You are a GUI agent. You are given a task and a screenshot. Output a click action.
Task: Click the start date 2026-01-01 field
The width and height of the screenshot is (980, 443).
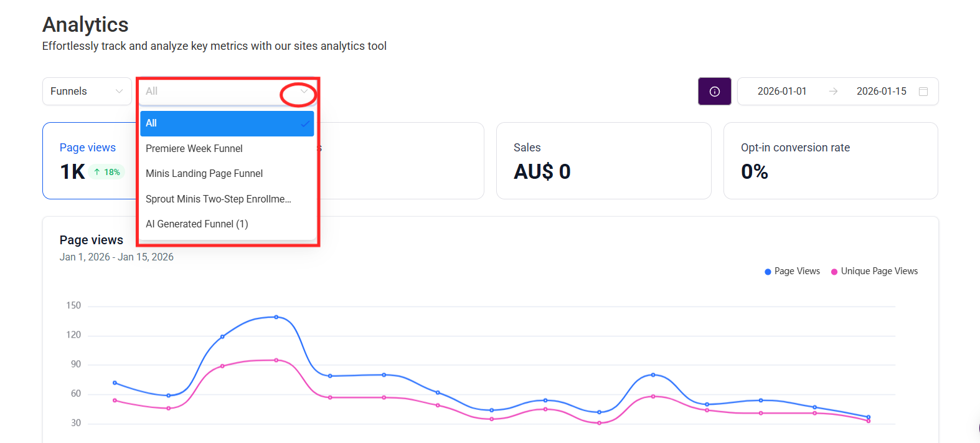pos(781,92)
